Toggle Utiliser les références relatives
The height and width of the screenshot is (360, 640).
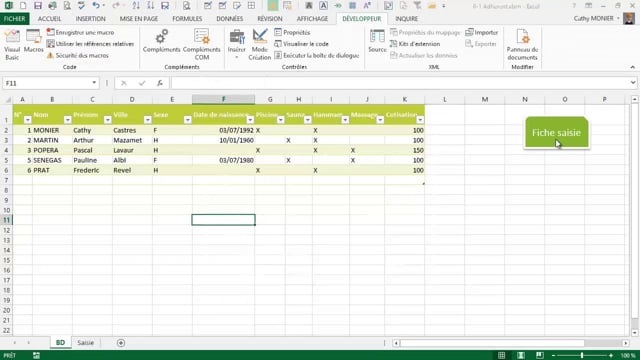point(90,44)
